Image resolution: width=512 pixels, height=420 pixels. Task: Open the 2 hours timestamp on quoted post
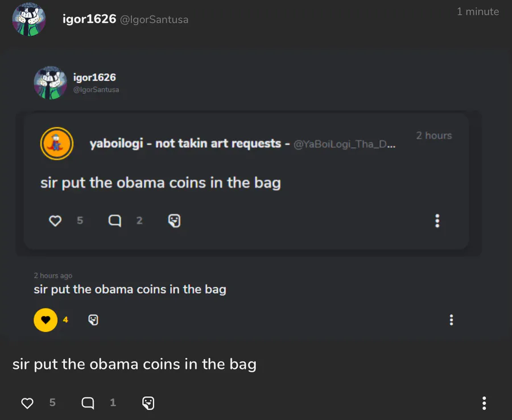pos(434,136)
